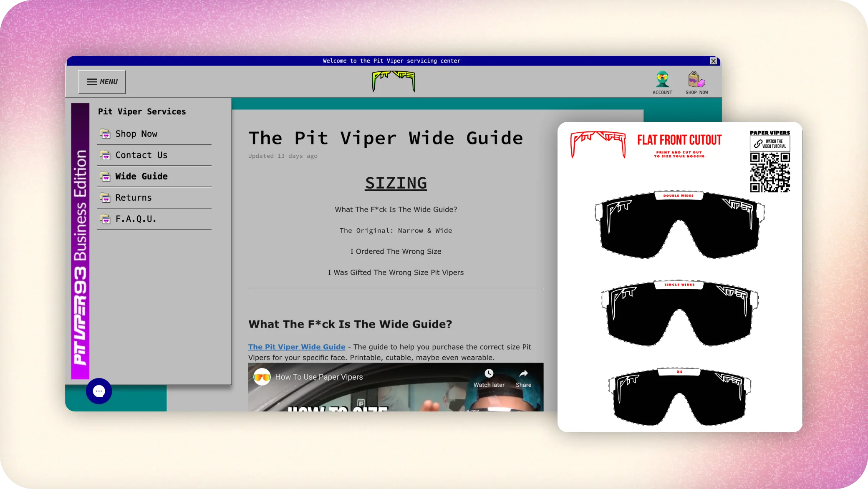This screenshot has height=489, width=868.
Task: Click the XS sunglasses cutout
Action: pyautogui.click(x=679, y=397)
